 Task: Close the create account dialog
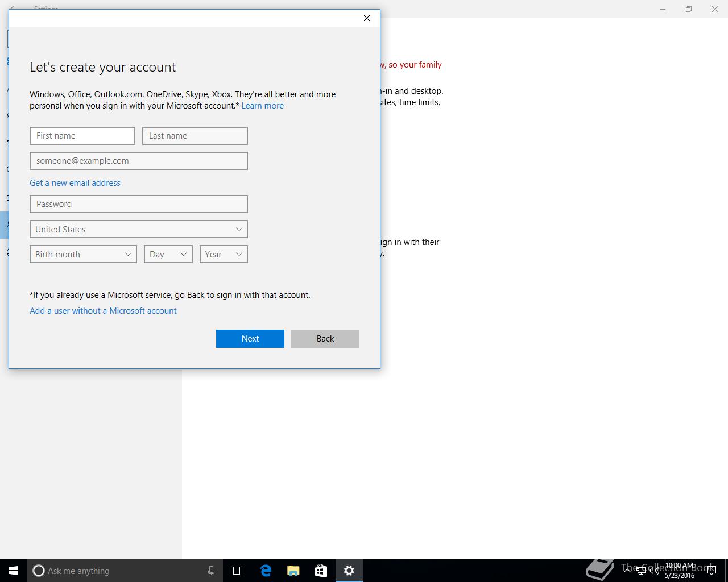pos(367,18)
